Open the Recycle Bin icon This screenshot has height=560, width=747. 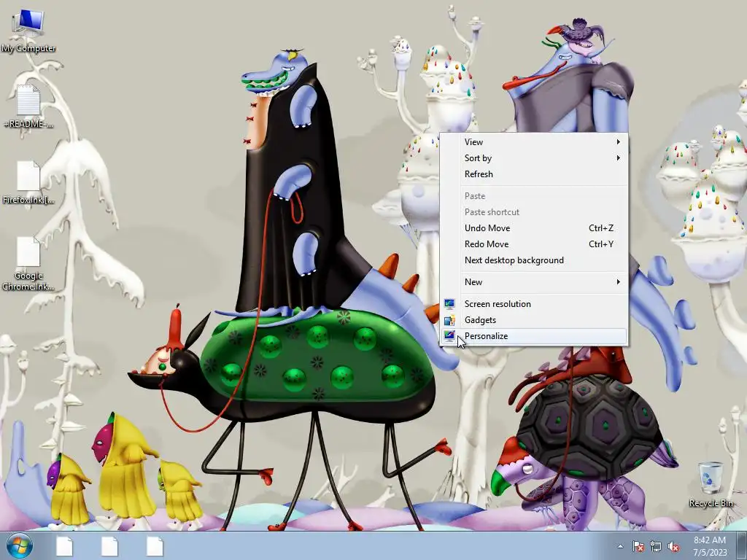tap(711, 484)
